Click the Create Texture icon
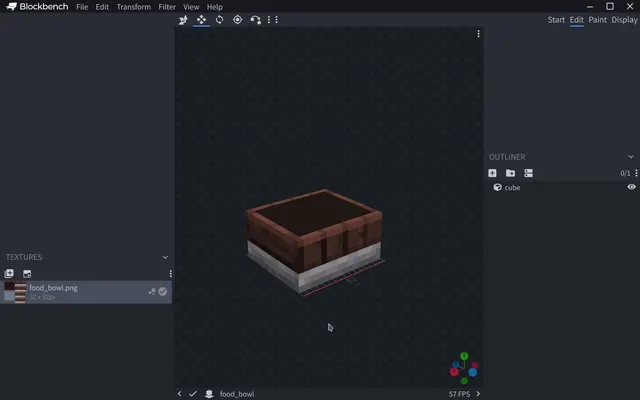640x400 pixels. click(x=27, y=273)
